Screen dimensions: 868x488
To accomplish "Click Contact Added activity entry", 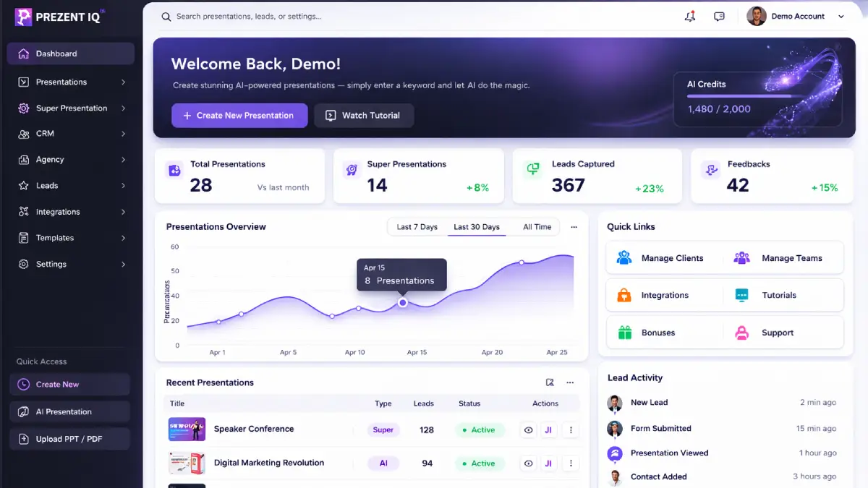I will [x=722, y=476].
